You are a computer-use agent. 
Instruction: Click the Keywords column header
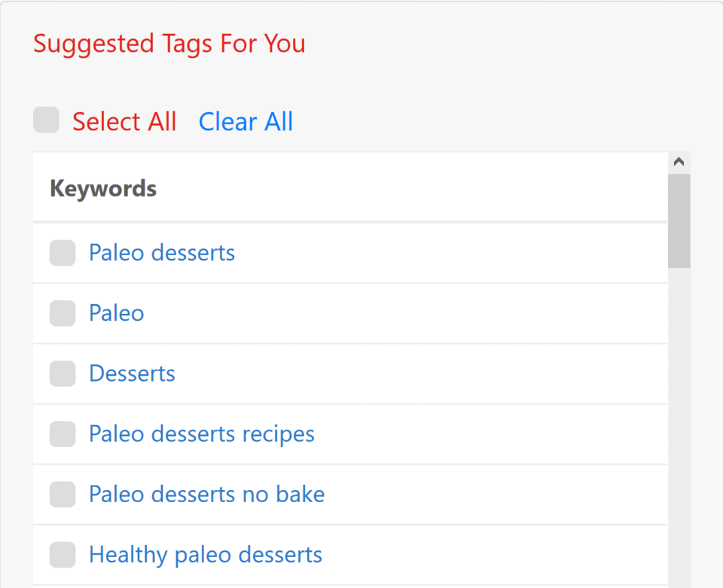(102, 188)
